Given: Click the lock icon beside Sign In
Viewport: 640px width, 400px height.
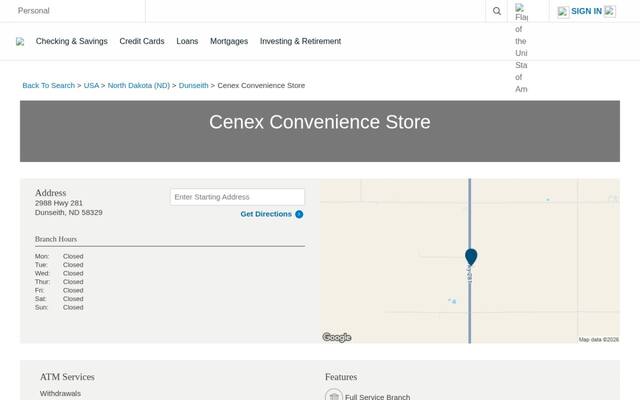Looking at the screenshot, I should pyautogui.click(x=563, y=12).
